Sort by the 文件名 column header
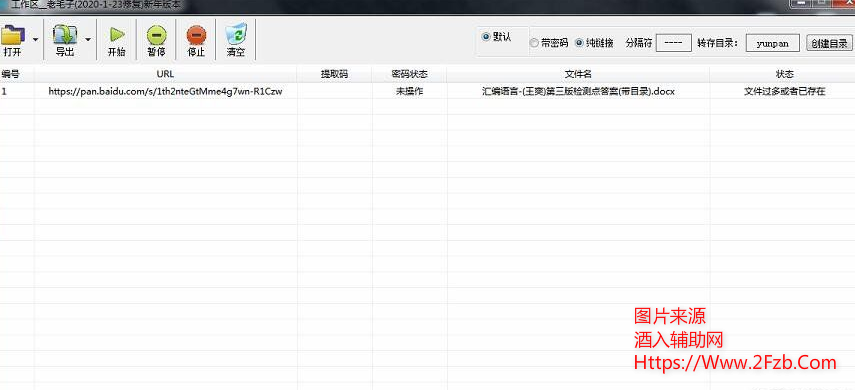This screenshot has height=390, width=855. pos(578,74)
